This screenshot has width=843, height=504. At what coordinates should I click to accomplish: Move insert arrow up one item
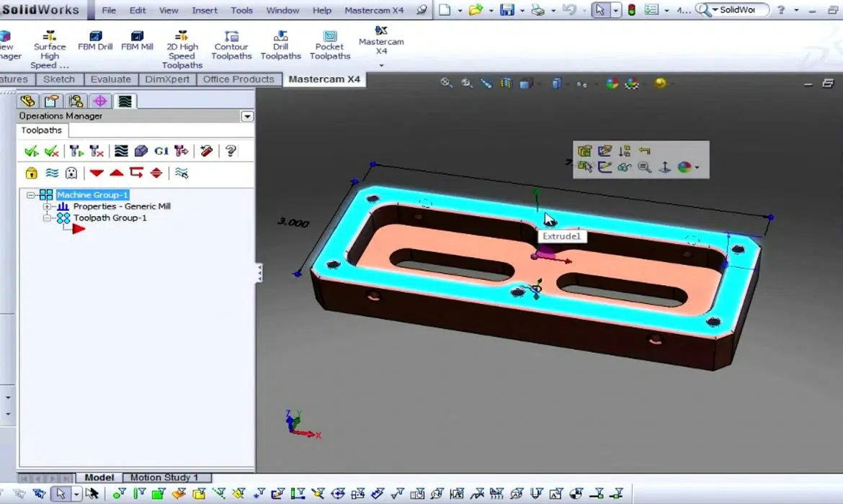tap(117, 173)
